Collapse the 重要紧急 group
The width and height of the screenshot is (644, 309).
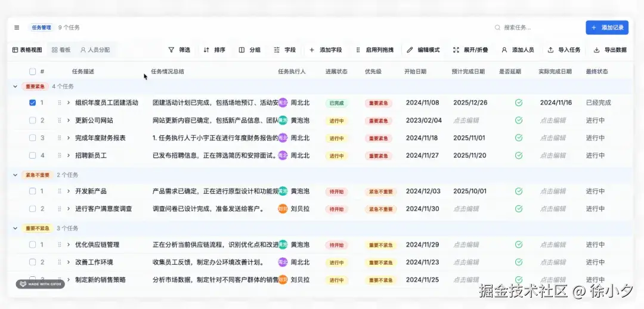click(15, 86)
